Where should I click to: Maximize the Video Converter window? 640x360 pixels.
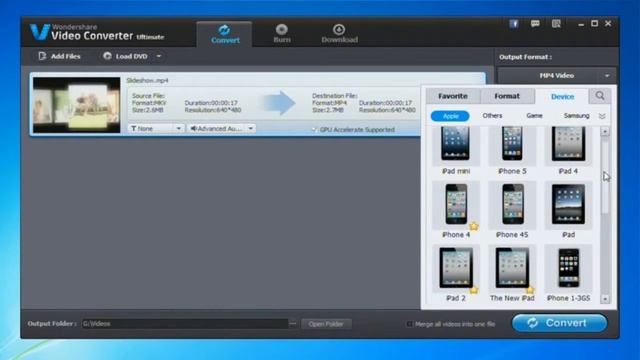coord(595,24)
